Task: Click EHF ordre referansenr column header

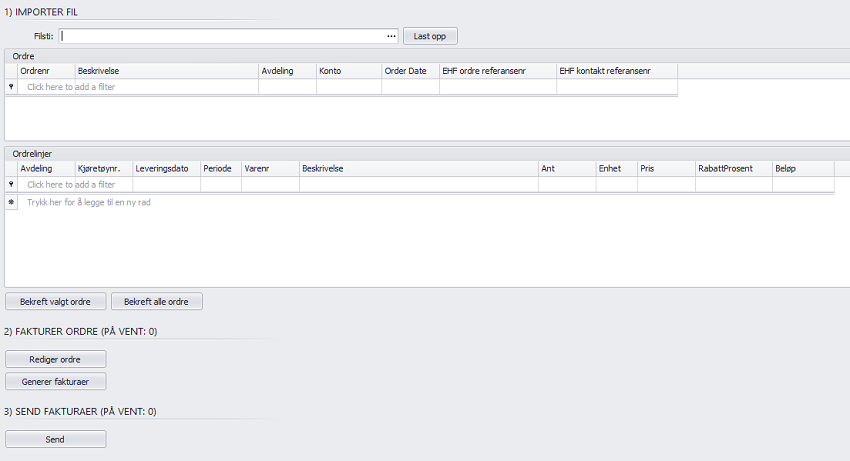Action: pyautogui.click(x=497, y=71)
